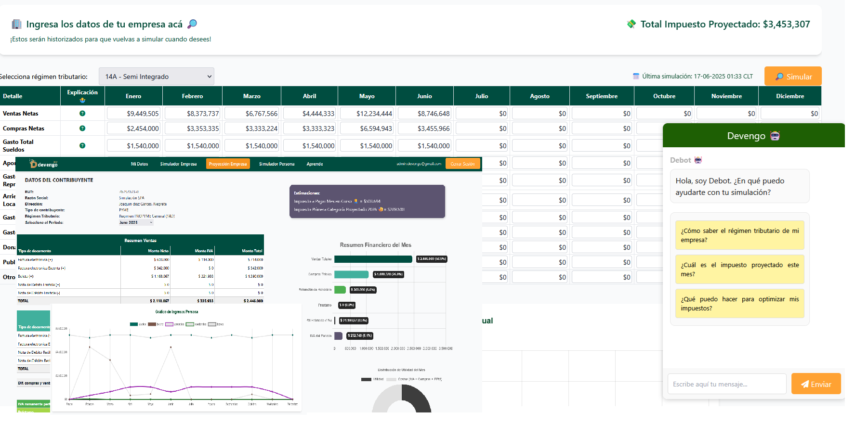Open the period selector showing June 2025
The height and width of the screenshot is (437, 868).
coord(136,222)
